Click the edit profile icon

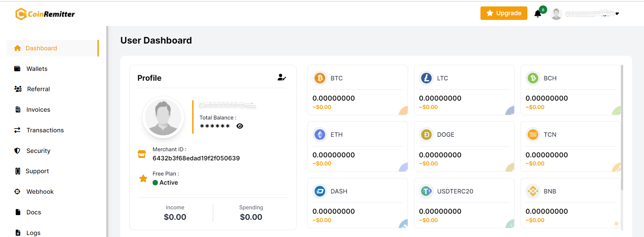[282, 78]
